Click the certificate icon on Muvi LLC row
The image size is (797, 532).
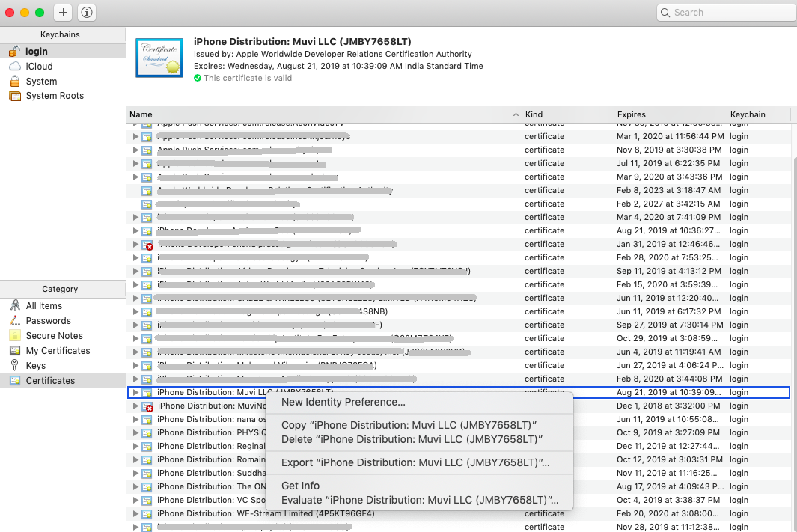point(147,392)
